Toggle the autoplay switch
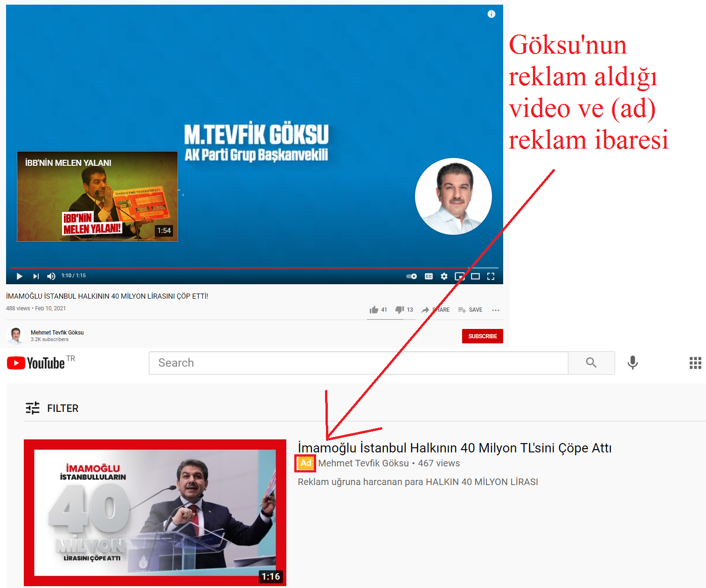Viewport: 706px width, 588px height. click(x=411, y=276)
